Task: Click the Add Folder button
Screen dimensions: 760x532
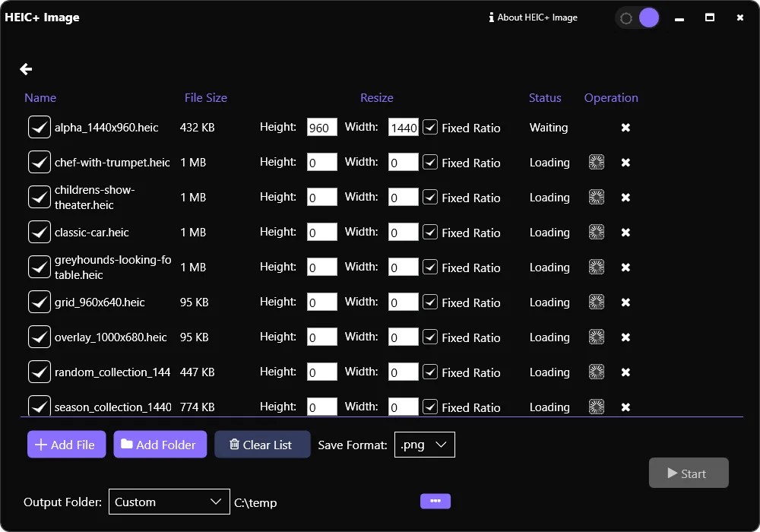Action: tap(160, 445)
